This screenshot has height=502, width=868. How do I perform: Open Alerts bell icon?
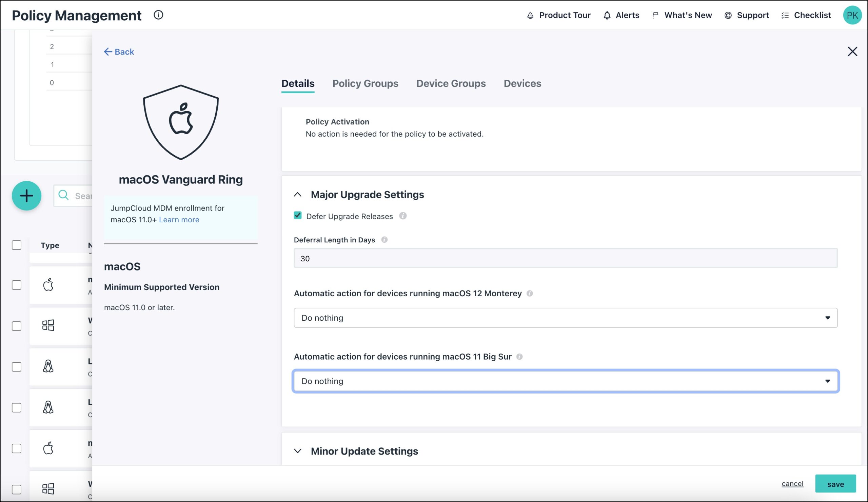(607, 16)
